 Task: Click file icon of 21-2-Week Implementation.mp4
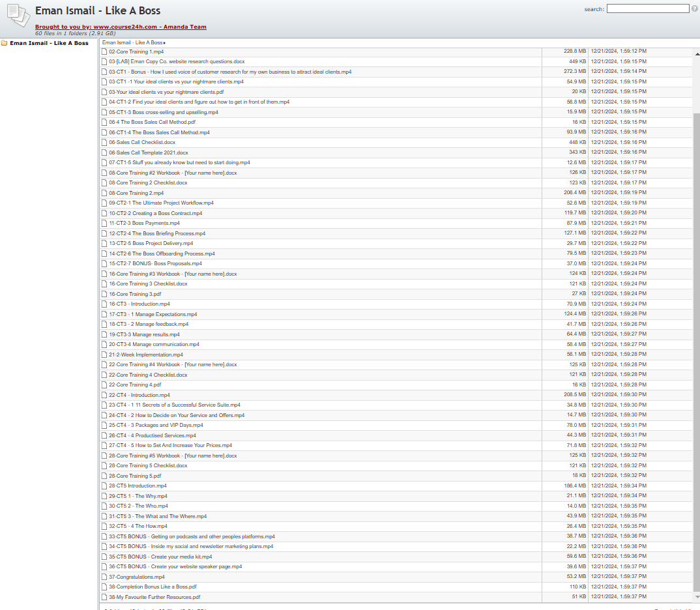(104, 355)
